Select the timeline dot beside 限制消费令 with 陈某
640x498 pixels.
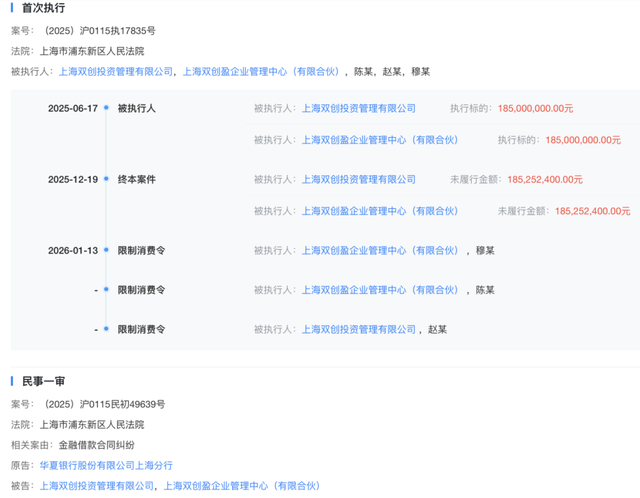pos(106,289)
